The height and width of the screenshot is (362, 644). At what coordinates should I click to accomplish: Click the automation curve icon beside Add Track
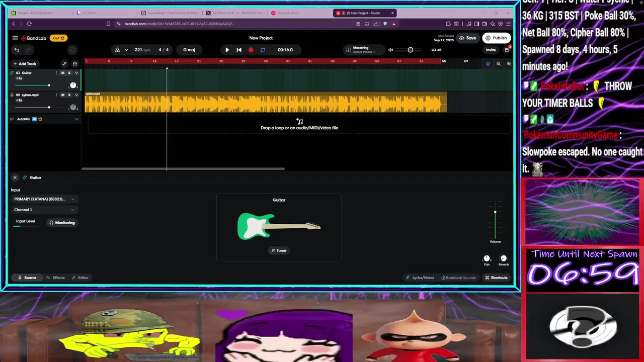[x=64, y=64]
